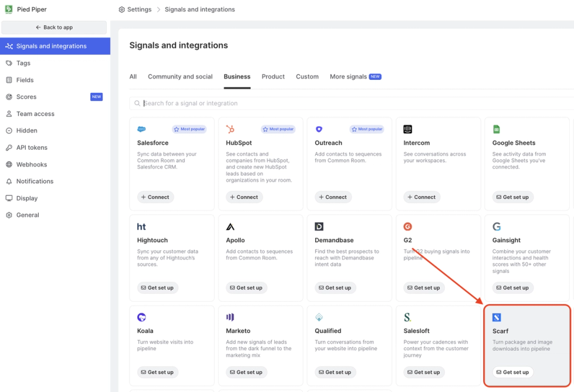Click the Koala card title text
The width and height of the screenshot is (574, 392).
[145, 331]
